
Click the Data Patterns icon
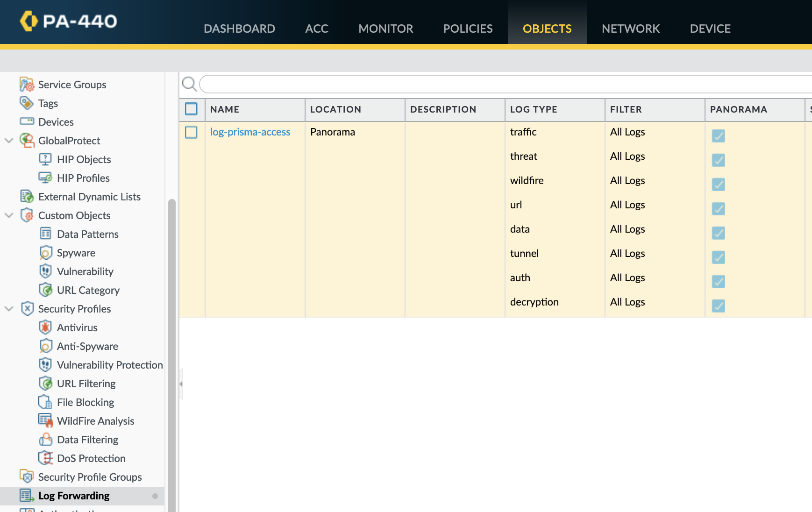pyautogui.click(x=45, y=234)
